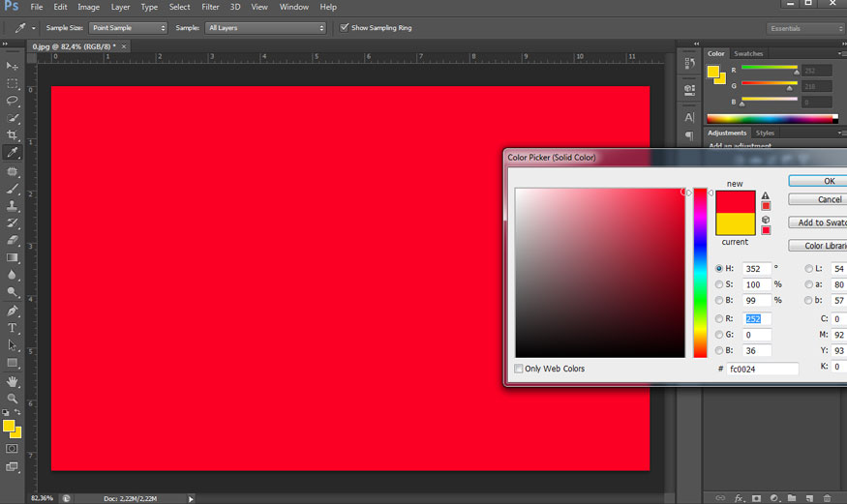Open the Sample All Layers dropdown
The height and width of the screenshot is (504, 847).
tap(266, 28)
